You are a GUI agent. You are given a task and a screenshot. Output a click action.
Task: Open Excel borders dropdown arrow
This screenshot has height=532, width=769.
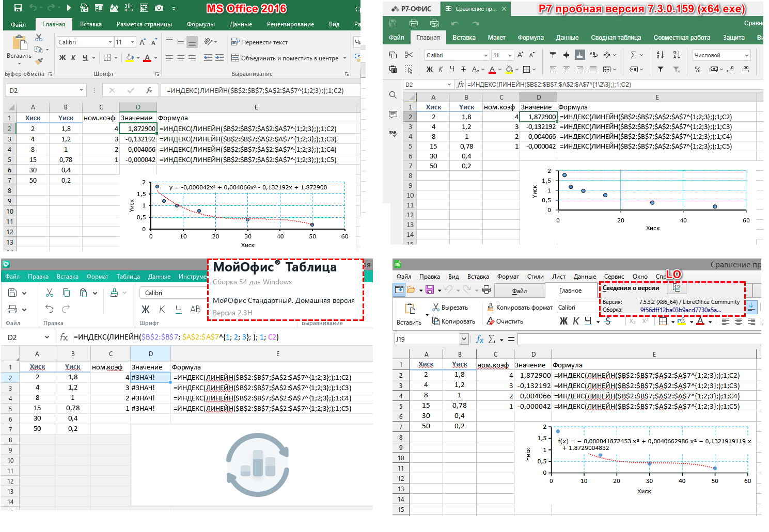116,58
